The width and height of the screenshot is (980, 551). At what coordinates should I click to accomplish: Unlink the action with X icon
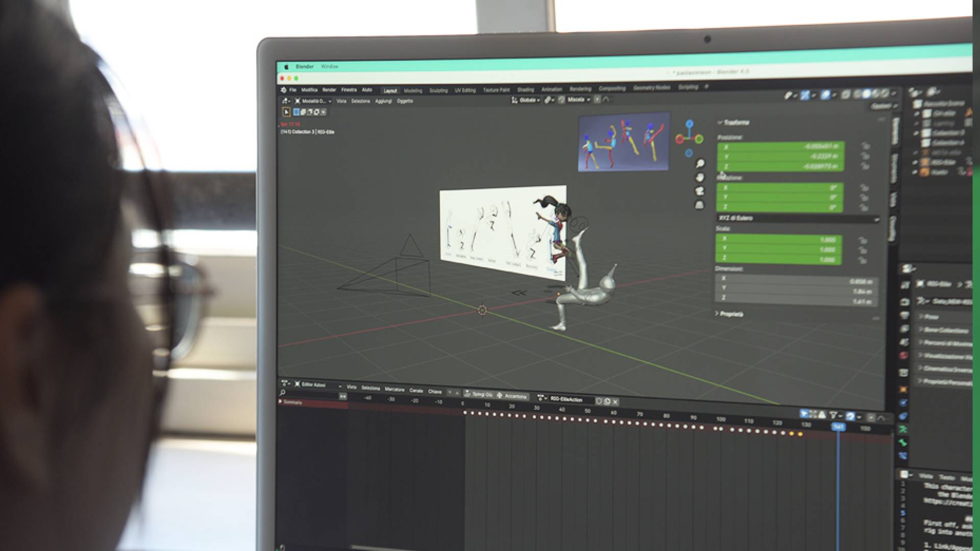615,402
